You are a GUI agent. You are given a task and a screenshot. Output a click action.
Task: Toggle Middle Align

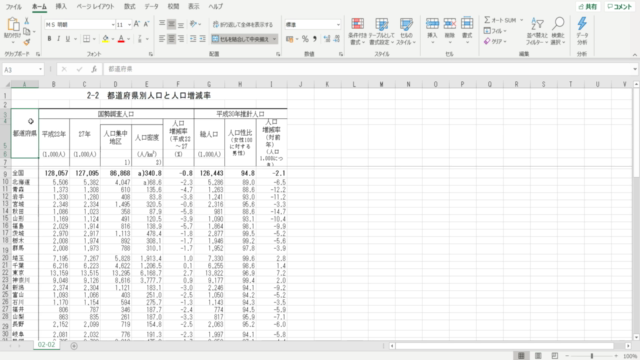pyautogui.click(x=171, y=24)
